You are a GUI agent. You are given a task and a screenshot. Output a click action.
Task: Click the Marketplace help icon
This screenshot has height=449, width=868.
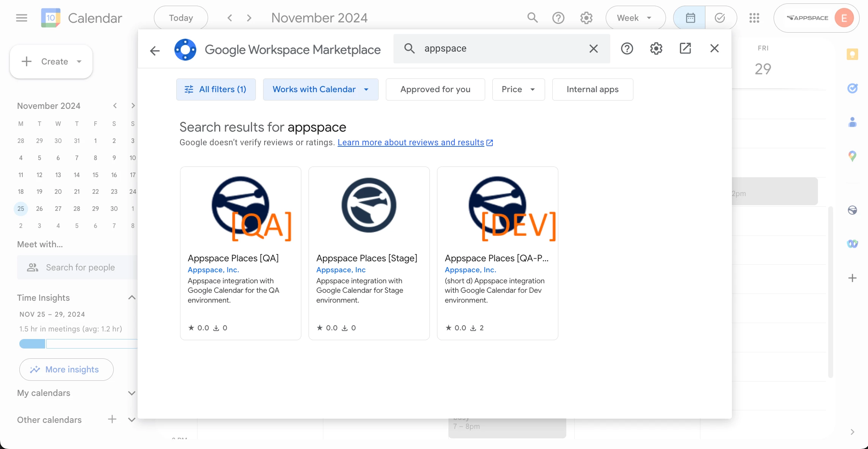click(x=627, y=49)
